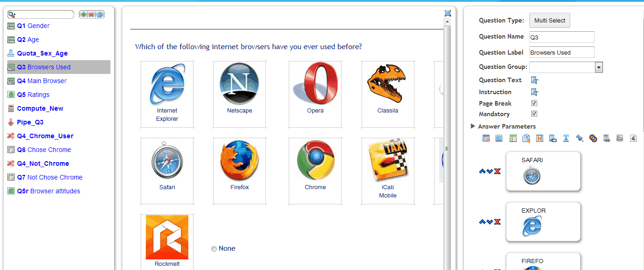The image size is (644, 270).
Task: Click the preview panel scroll-up arrow
Action: pyautogui.click(x=447, y=22)
